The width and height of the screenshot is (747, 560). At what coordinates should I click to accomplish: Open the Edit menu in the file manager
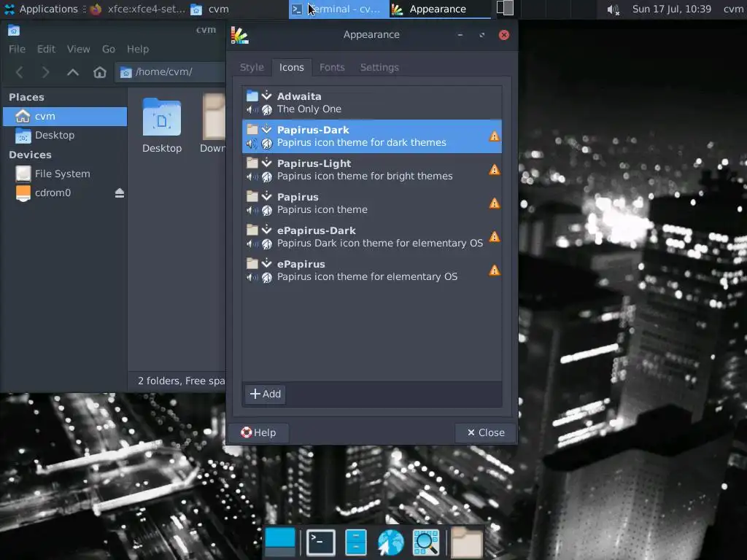point(46,49)
